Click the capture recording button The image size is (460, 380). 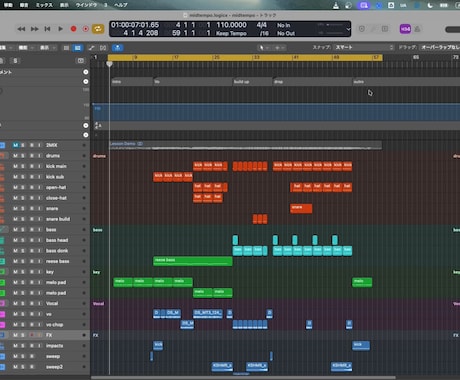click(86, 29)
